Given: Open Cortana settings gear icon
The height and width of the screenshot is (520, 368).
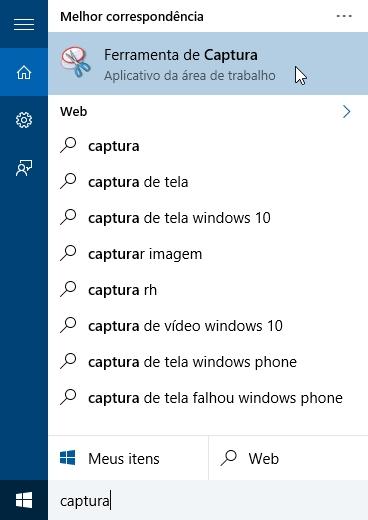Looking at the screenshot, I should [x=24, y=120].
